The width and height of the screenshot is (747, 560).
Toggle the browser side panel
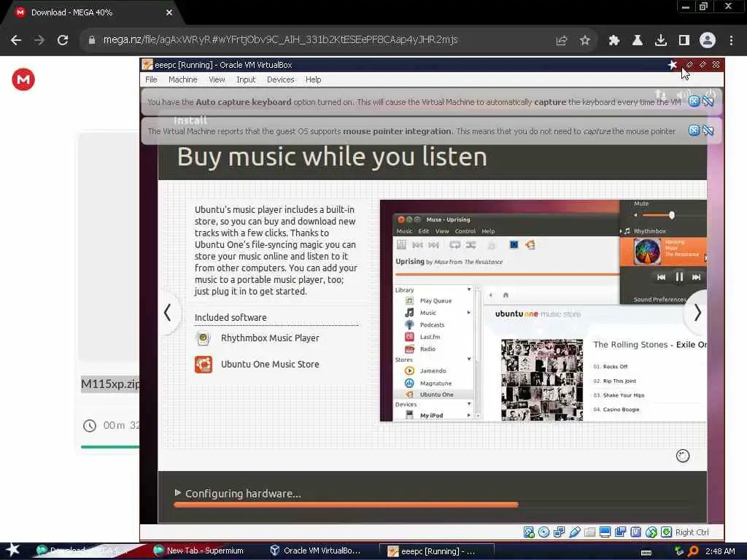pyautogui.click(x=684, y=41)
